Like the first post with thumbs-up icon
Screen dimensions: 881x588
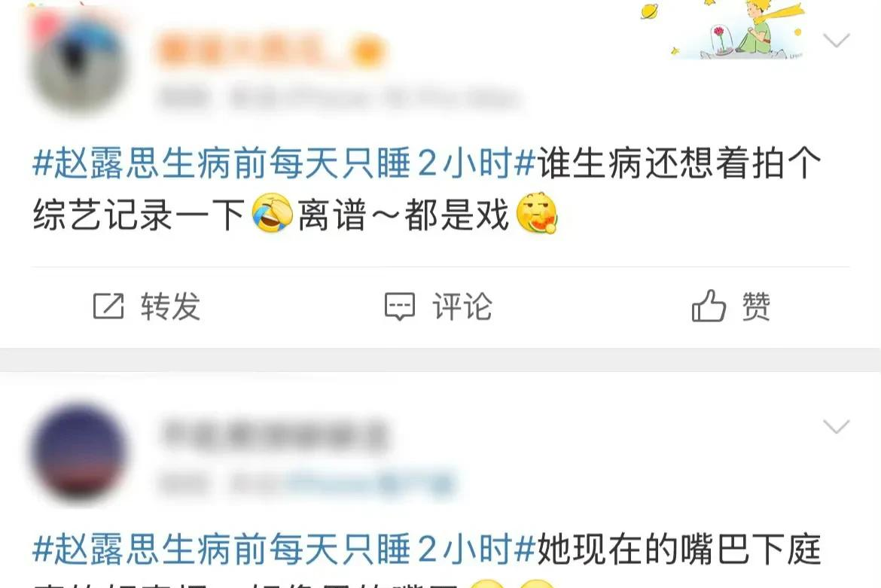(709, 306)
